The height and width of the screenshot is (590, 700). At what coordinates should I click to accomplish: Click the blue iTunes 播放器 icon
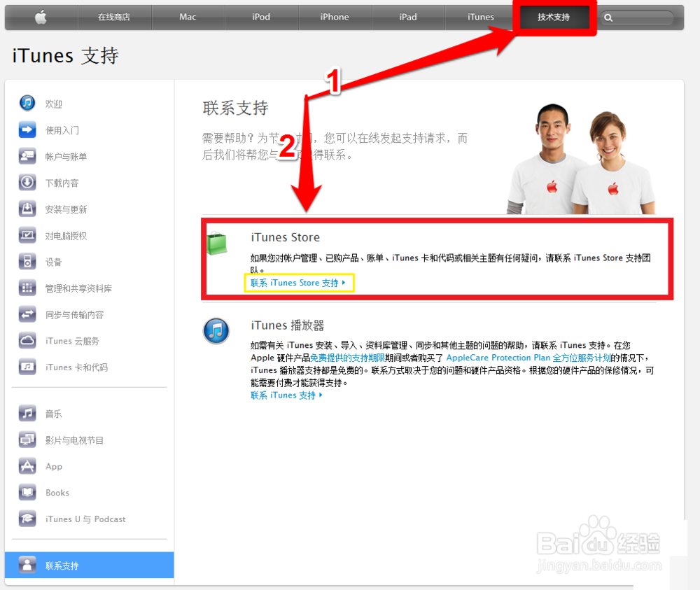point(216,331)
